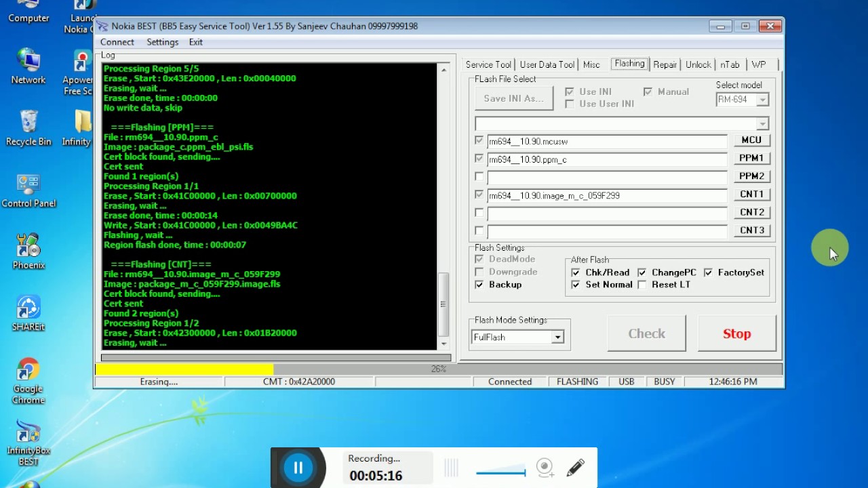The width and height of the screenshot is (868, 488).
Task: Toggle ChangePC after flash
Action: tap(642, 272)
